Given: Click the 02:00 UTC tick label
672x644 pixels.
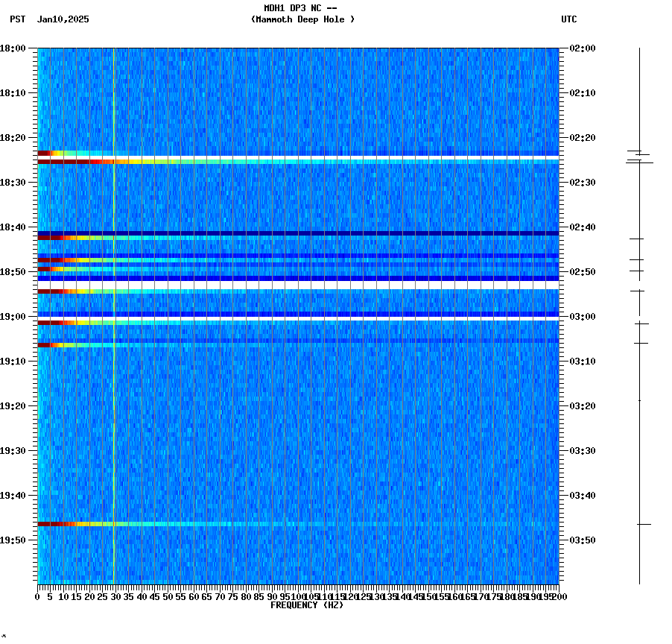Looking at the screenshot, I should click(580, 49).
